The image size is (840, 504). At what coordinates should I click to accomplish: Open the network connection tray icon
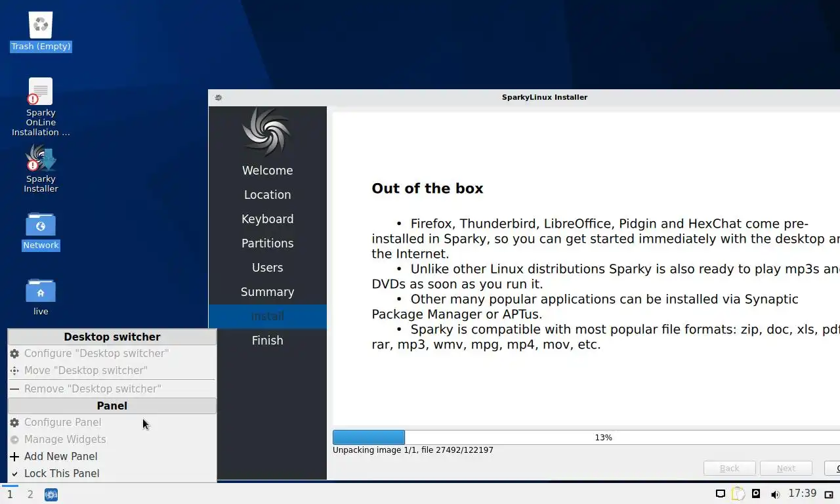[720, 494]
